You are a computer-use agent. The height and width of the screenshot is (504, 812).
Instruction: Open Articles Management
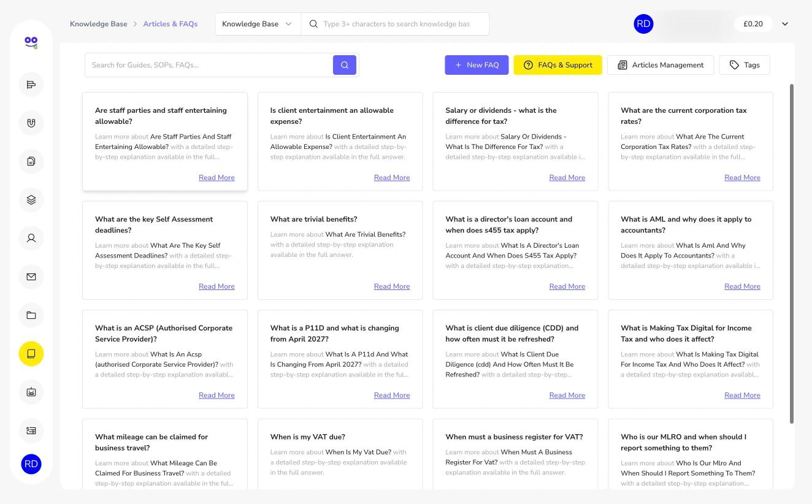coord(661,65)
